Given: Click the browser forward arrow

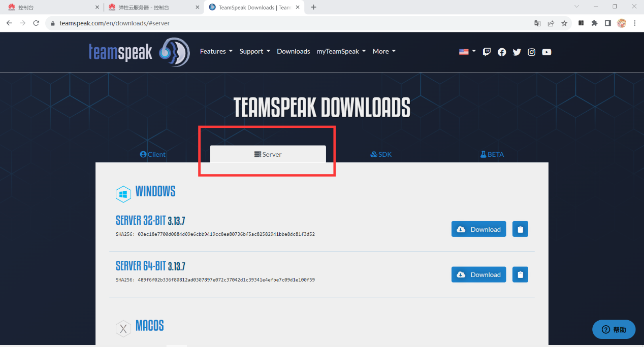Looking at the screenshot, I should click(22, 23).
